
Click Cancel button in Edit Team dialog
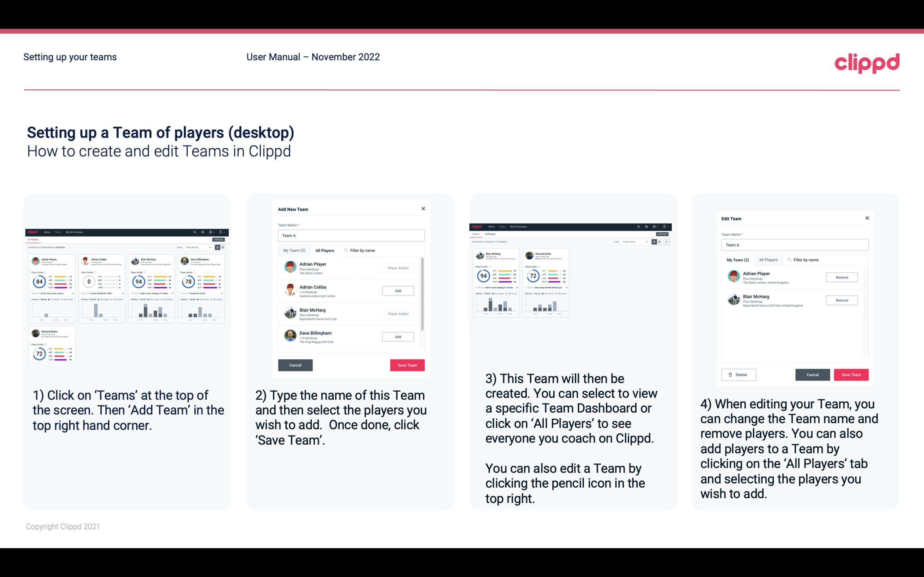(812, 374)
